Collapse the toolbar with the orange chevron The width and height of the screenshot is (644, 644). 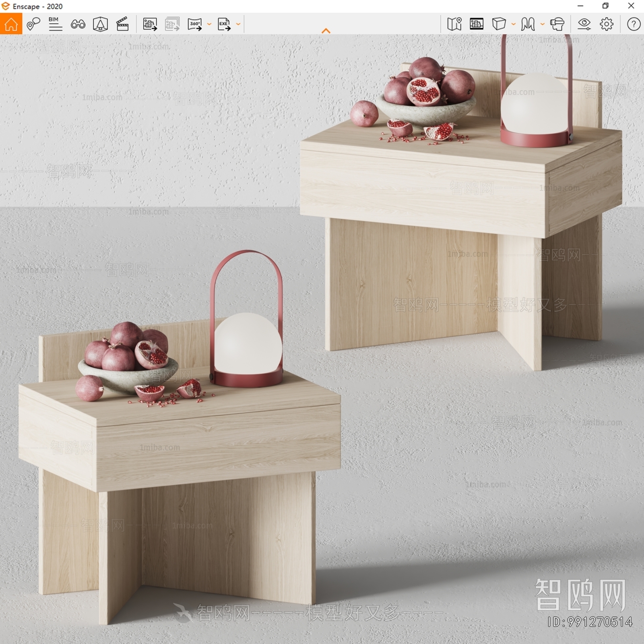[326, 31]
